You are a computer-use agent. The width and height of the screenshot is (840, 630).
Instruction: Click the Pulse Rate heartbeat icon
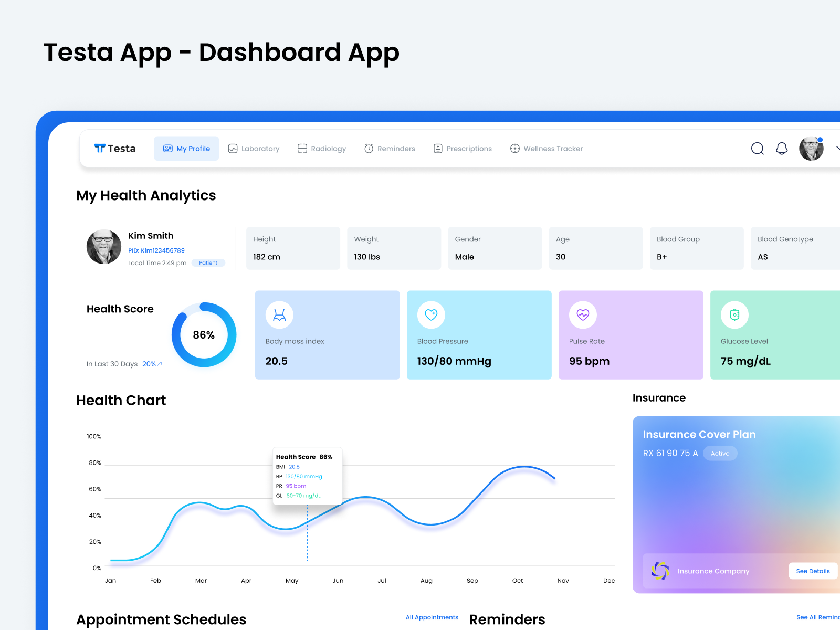(x=583, y=315)
